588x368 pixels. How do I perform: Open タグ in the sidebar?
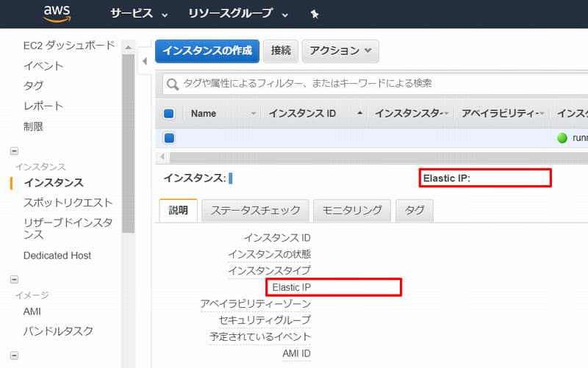pyautogui.click(x=33, y=86)
